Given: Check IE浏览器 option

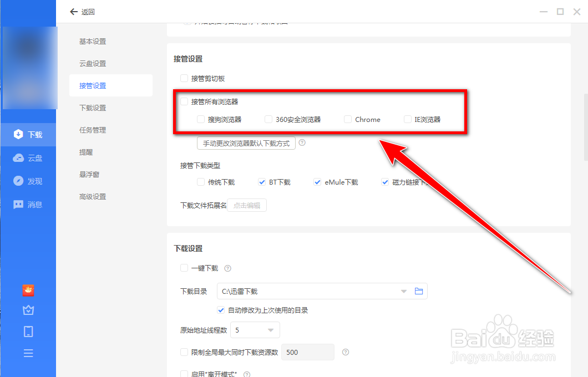Looking at the screenshot, I should (x=407, y=119).
